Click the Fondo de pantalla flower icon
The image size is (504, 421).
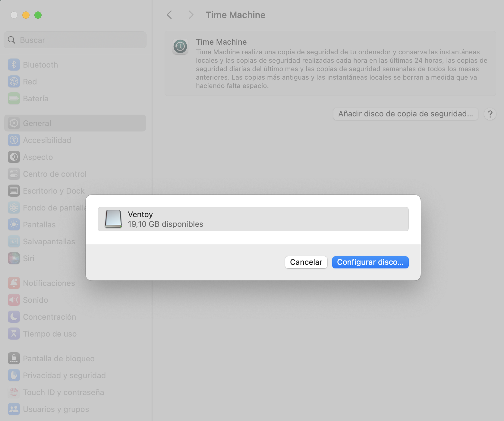[14, 208]
